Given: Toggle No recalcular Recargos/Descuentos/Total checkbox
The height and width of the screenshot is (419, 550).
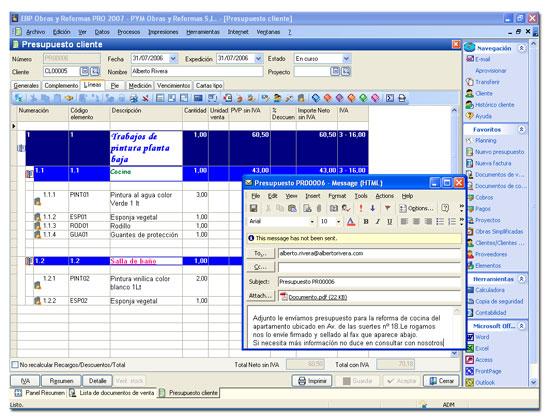Looking at the screenshot, I should pos(15,365).
